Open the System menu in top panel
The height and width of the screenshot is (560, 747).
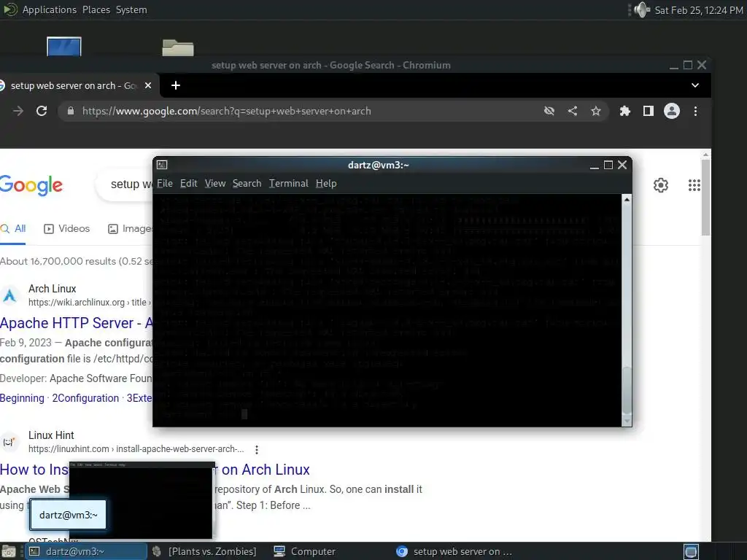tap(131, 9)
